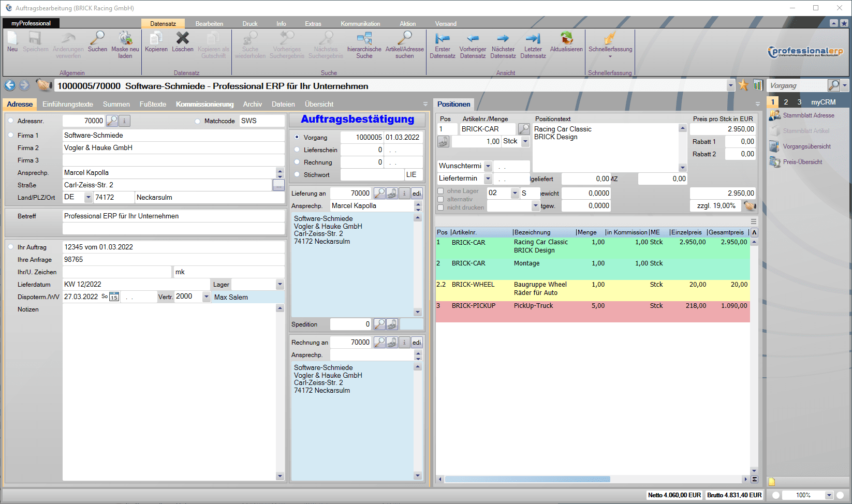This screenshot has width=852, height=504.
Task: Go to Letzter Datensatz
Action: (533, 39)
